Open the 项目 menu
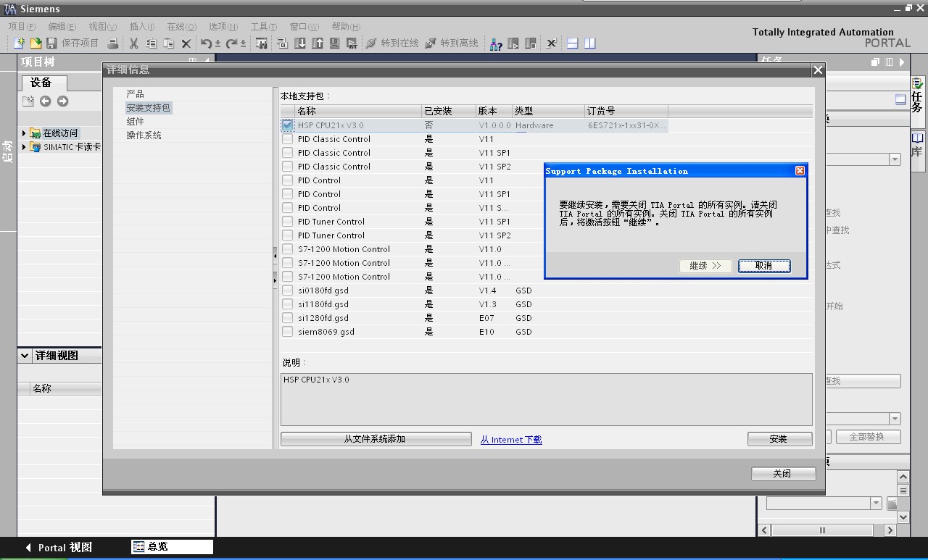Screen dimensions: 928x560 click(22, 26)
